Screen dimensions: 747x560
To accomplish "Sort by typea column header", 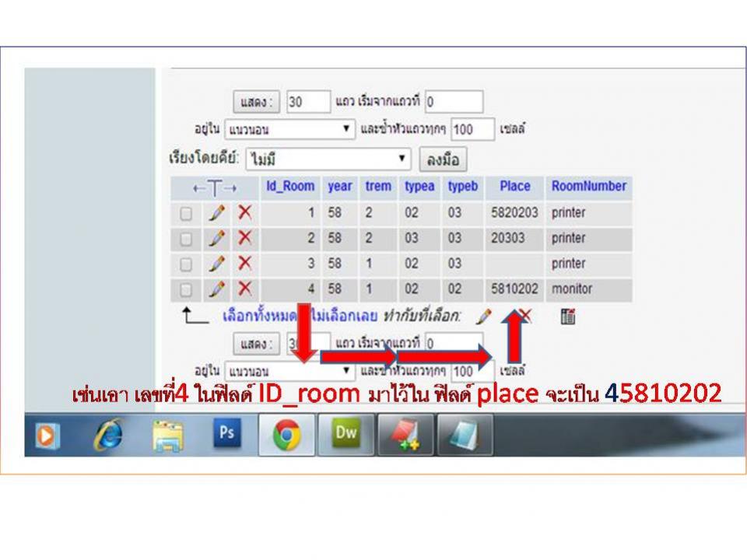I will (x=419, y=186).
